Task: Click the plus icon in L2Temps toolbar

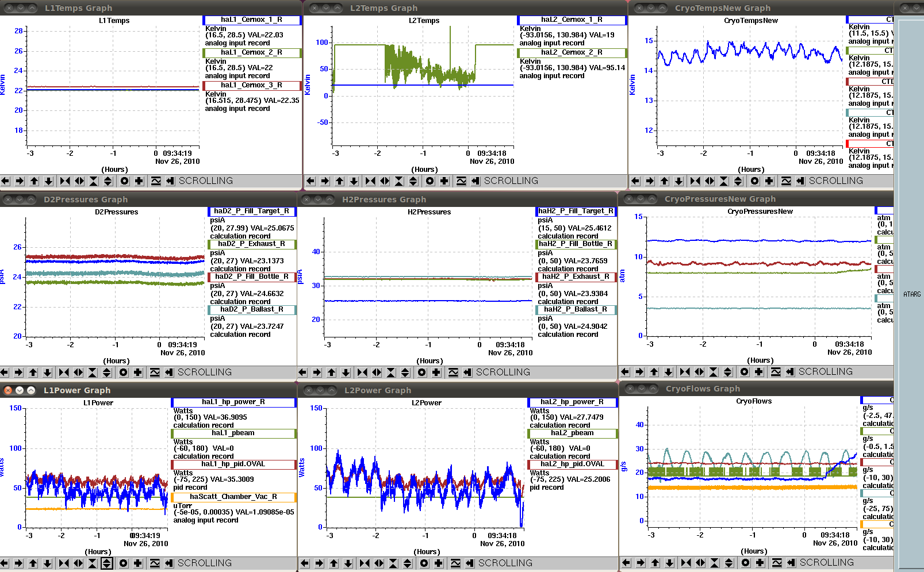Action: tap(444, 181)
